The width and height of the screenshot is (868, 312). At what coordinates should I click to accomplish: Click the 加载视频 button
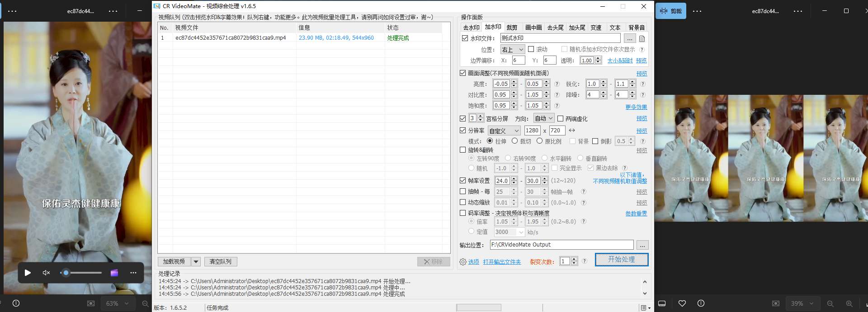[174, 261]
